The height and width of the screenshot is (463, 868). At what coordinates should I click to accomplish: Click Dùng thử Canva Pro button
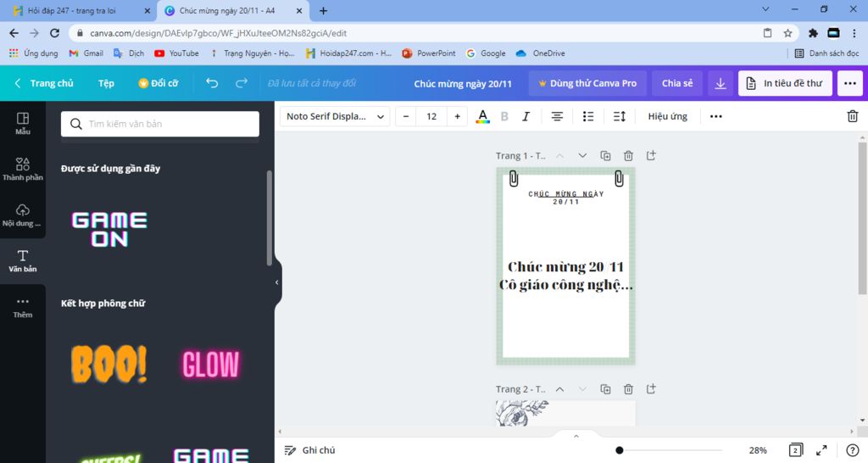587,83
